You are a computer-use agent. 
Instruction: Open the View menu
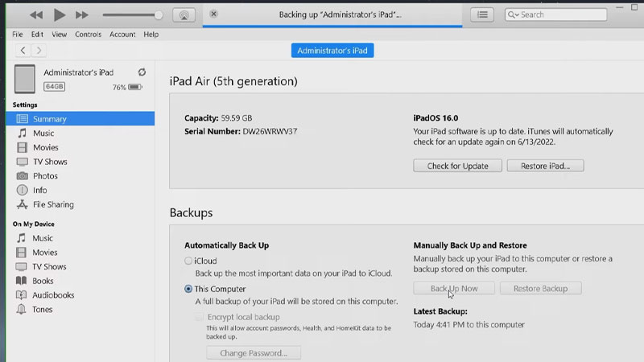point(59,35)
